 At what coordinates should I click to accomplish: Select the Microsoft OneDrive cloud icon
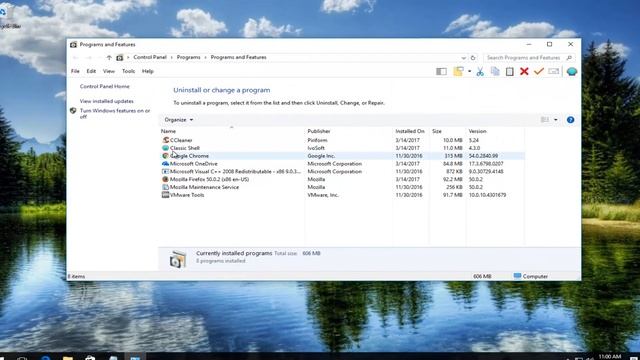[165, 163]
